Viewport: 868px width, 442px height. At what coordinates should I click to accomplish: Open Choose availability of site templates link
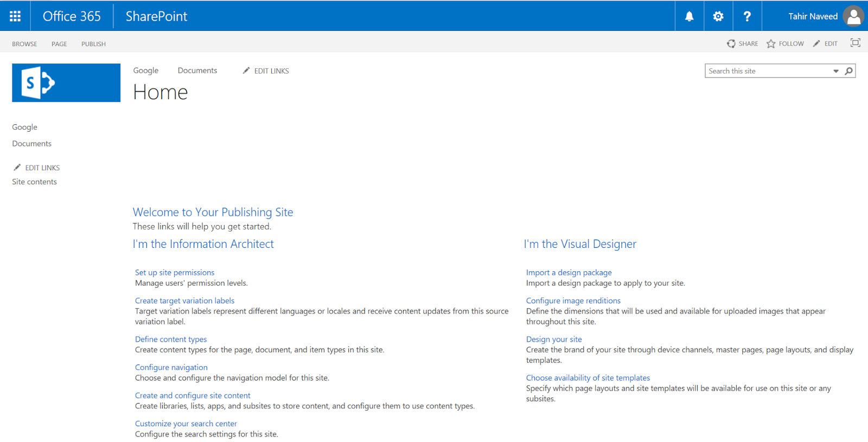coord(588,377)
